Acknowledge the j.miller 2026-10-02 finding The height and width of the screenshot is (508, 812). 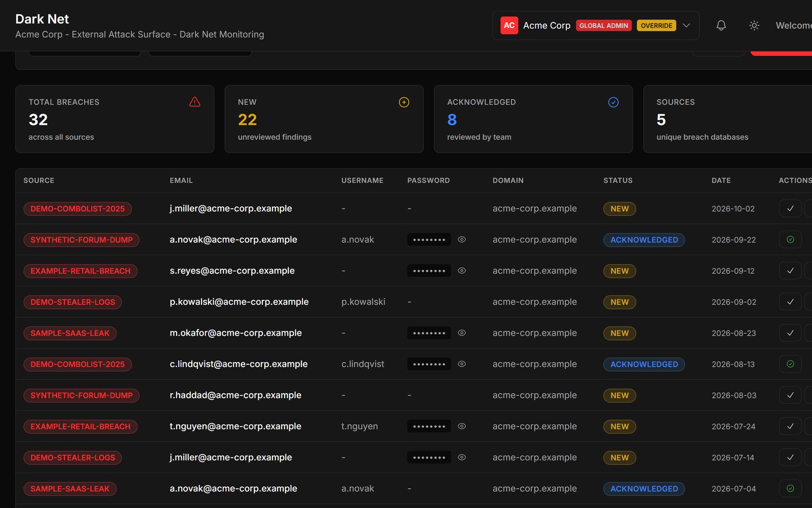[x=790, y=208]
